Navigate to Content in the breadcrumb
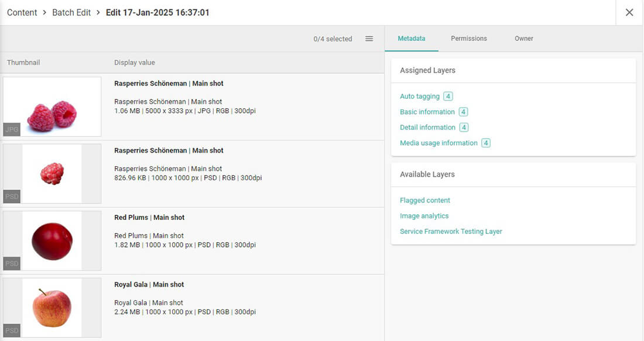The image size is (644, 341). point(22,12)
